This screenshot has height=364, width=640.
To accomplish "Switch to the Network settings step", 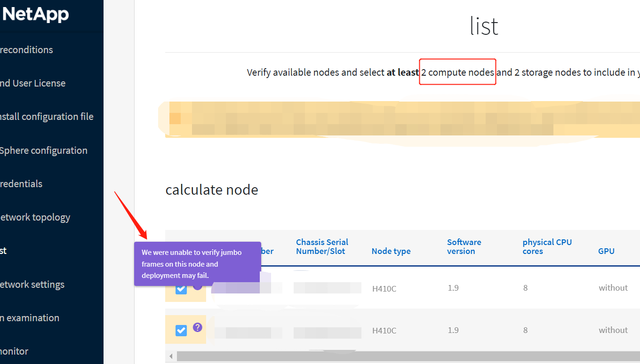I will 32,285.
